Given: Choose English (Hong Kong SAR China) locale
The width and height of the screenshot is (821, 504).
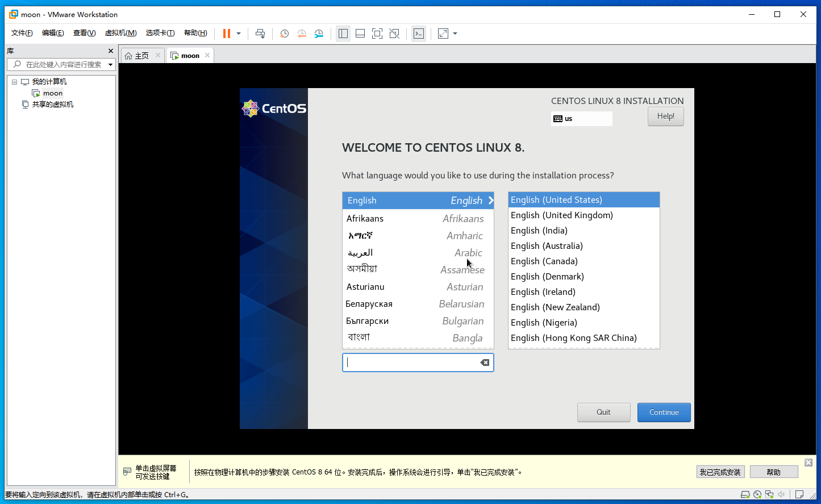Looking at the screenshot, I should tap(584, 338).
